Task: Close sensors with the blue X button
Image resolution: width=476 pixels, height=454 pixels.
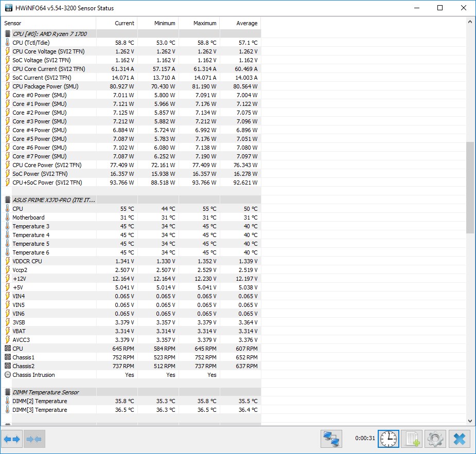Action: [x=459, y=439]
